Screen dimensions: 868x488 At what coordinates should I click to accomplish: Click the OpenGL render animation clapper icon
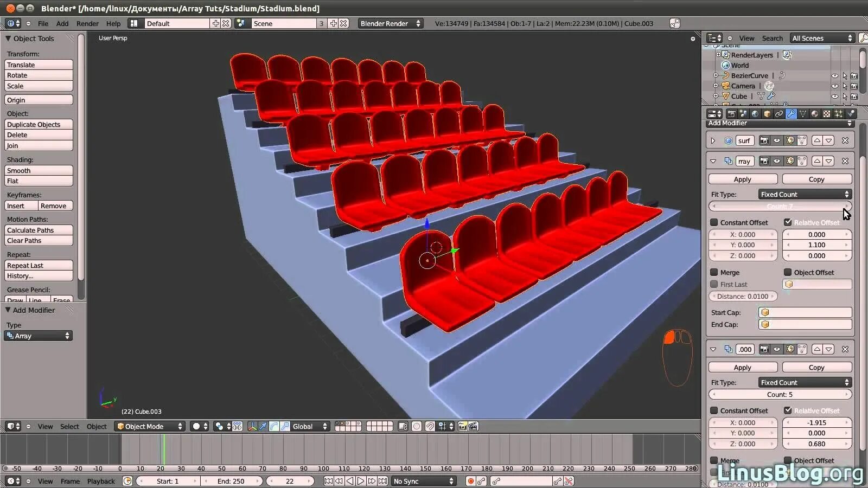point(473,426)
